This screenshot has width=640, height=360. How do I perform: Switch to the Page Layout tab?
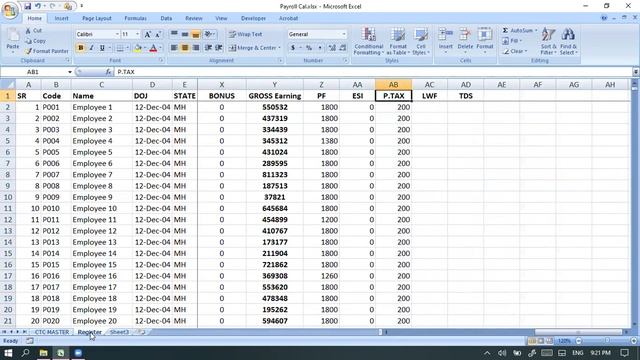point(97,18)
